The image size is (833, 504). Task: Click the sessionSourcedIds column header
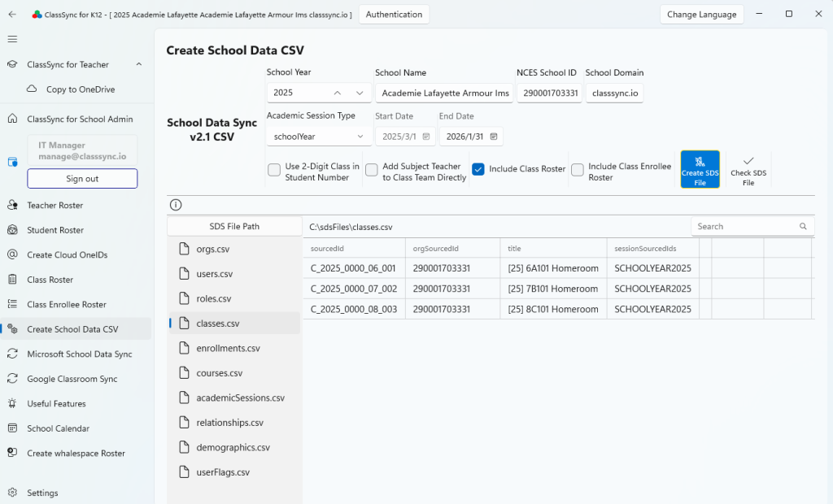(x=653, y=248)
